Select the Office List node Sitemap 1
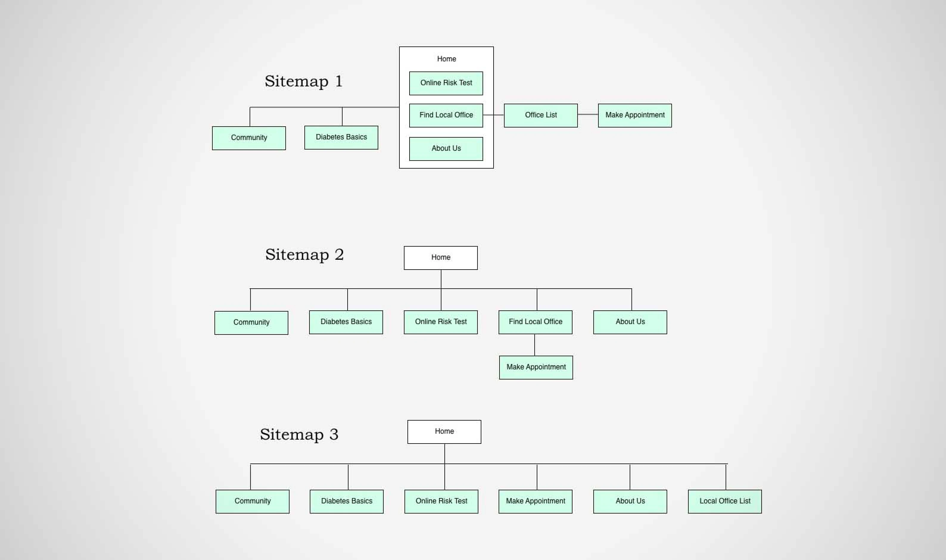 541,115
